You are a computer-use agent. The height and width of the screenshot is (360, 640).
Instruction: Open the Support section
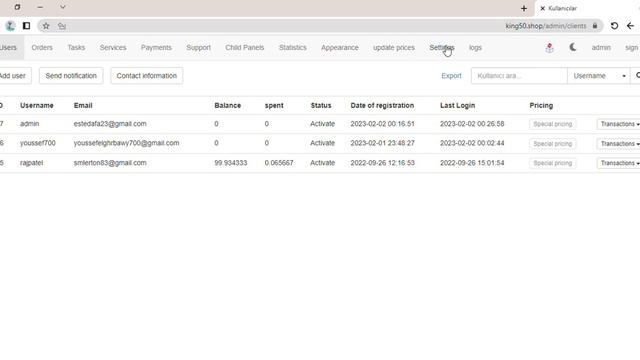pos(198,48)
